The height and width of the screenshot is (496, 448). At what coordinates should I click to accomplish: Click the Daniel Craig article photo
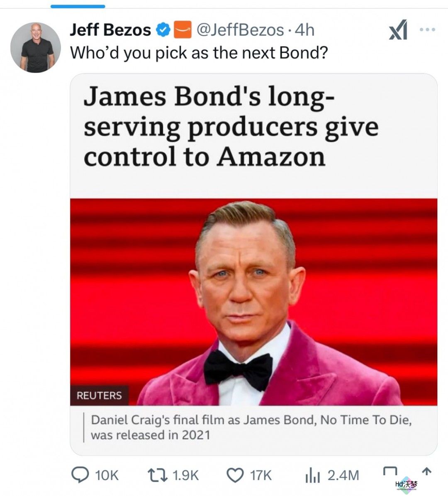pos(253,302)
